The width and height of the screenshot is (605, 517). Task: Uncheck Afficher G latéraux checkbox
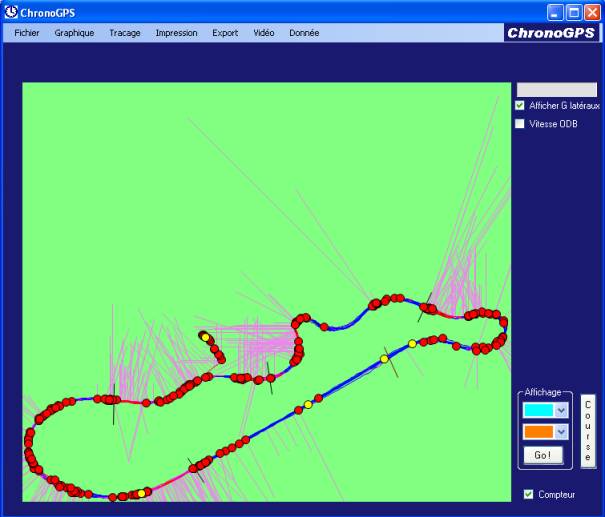tap(520, 105)
